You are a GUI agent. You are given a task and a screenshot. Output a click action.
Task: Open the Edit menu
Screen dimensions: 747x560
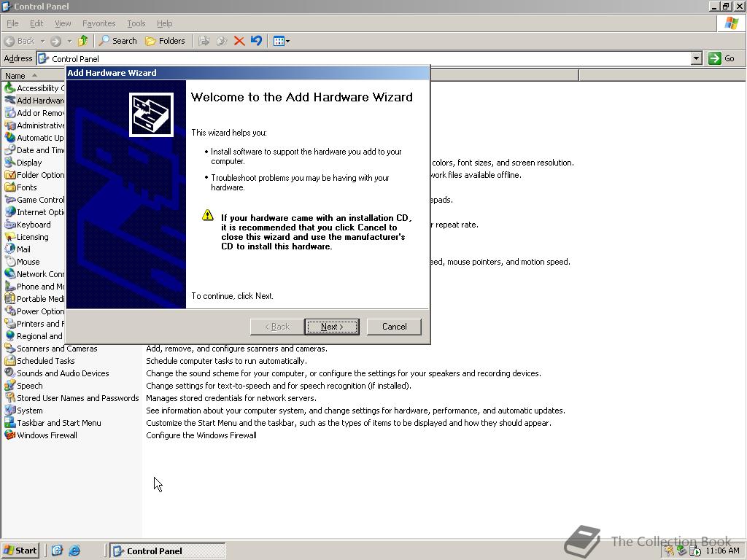coord(36,23)
